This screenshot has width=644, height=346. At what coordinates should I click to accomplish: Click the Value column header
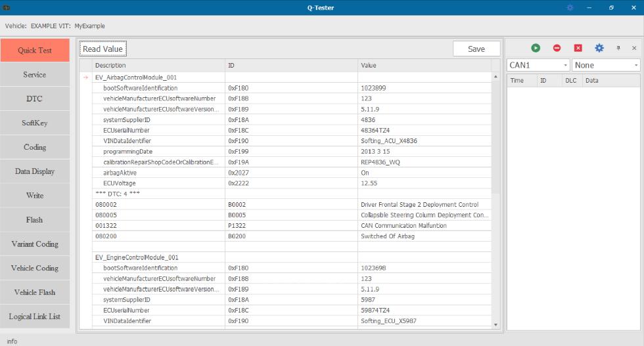tap(425, 65)
